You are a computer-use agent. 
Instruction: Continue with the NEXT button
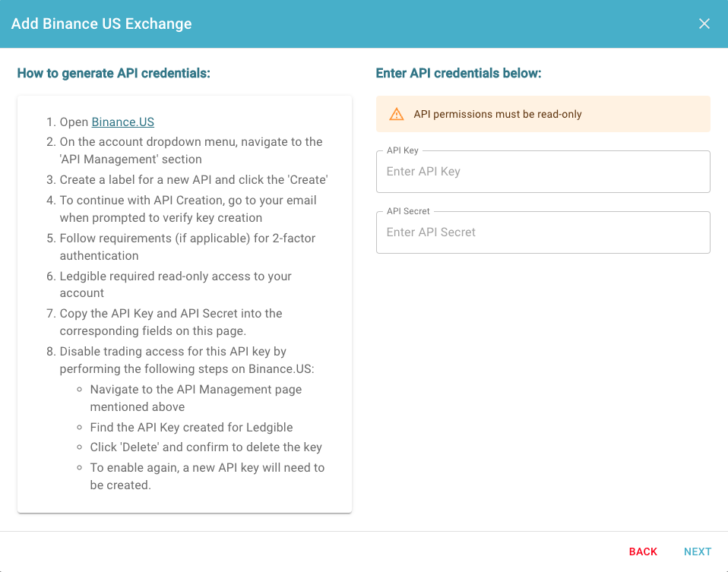click(698, 551)
